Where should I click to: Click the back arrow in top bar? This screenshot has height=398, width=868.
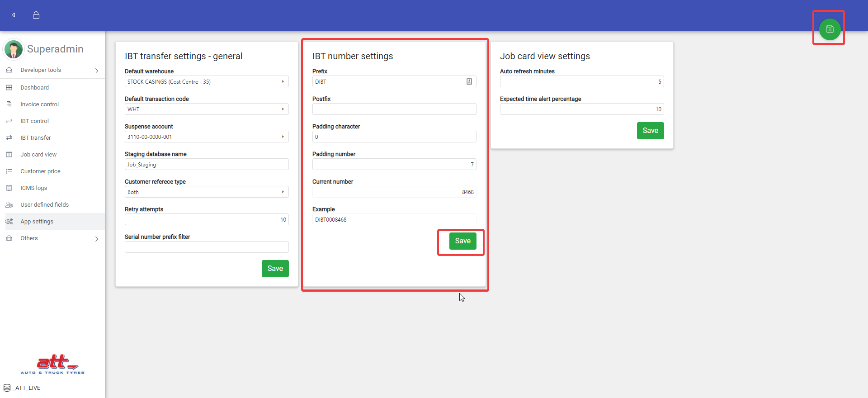(14, 15)
